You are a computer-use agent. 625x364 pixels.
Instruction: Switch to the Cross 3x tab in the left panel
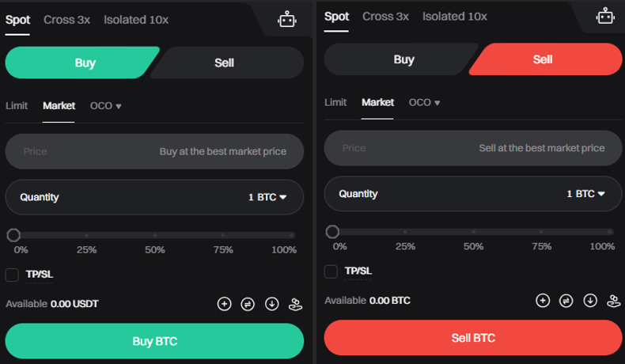point(66,20)
